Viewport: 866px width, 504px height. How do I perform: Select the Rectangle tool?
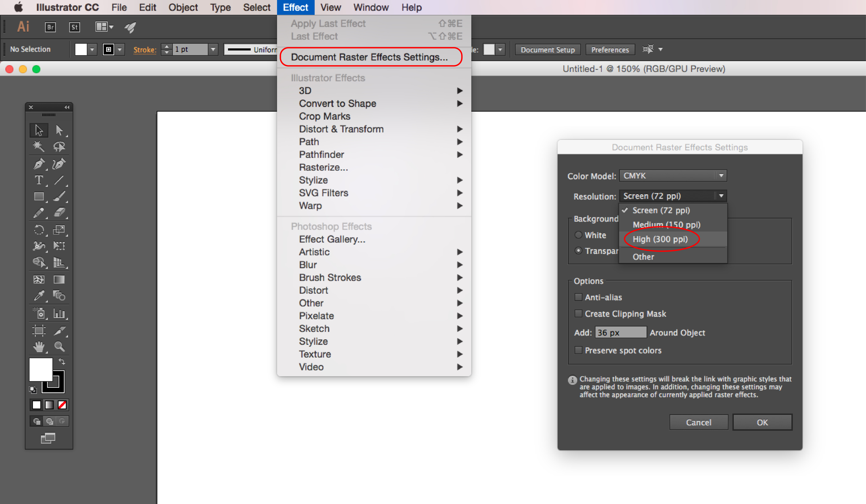coord(39,196)
